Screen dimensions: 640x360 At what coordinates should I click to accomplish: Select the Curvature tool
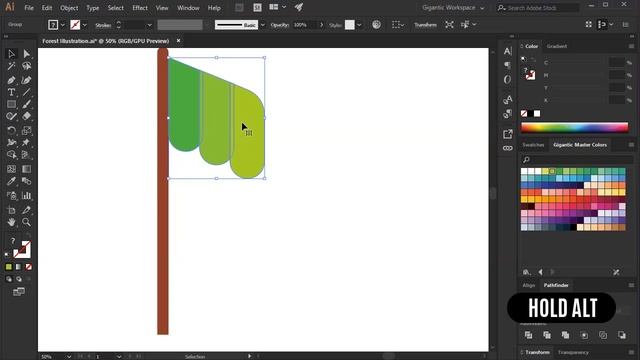tap(27, 80)
